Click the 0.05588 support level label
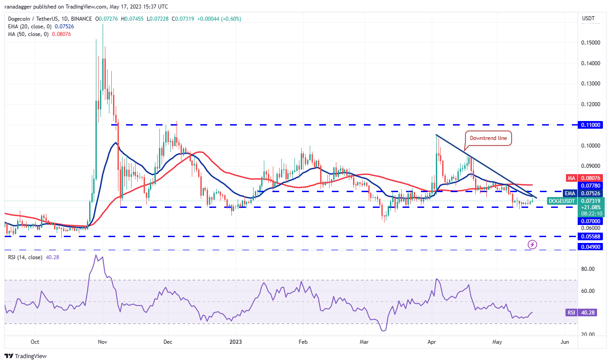Viewport: 611px width, 364px height. (x=590, y=236)
